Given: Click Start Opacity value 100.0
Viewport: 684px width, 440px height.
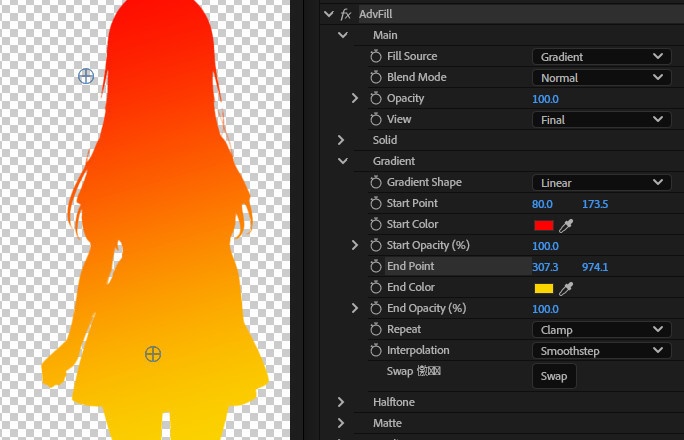Looking at the screenshot, I should click(x=545, y=246).
